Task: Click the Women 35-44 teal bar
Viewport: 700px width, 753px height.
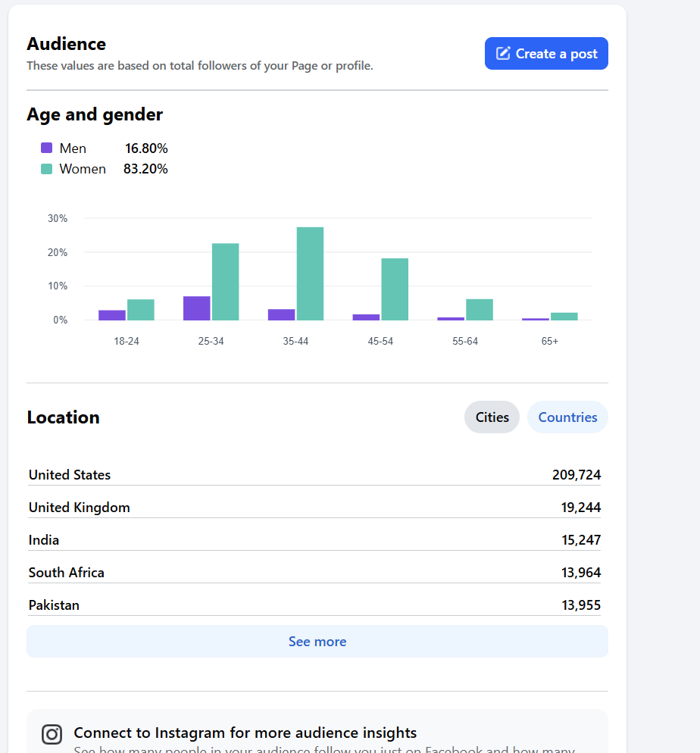Action: coord(310,274)
